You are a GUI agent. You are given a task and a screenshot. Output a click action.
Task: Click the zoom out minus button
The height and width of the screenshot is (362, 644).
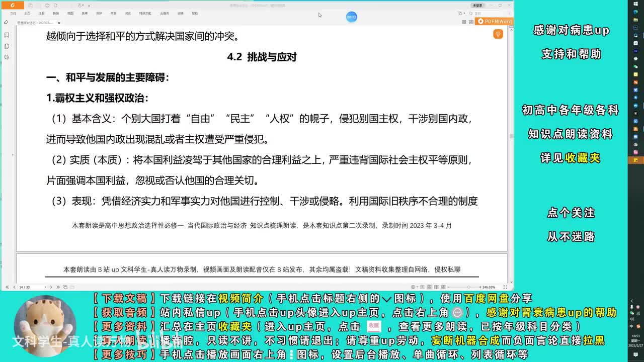pyautogui.click(x=448, y=287)
